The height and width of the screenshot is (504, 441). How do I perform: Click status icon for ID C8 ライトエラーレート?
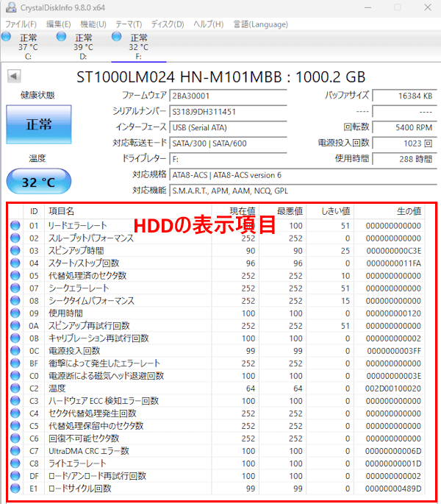click(x=15, y=464)
